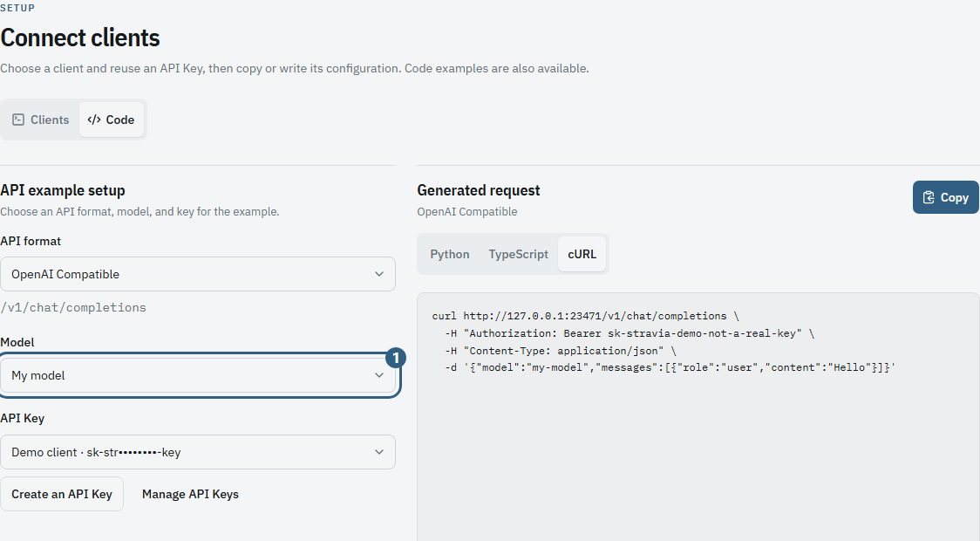Click the Model field label
The image size is (980, 541).
(17, 342)
